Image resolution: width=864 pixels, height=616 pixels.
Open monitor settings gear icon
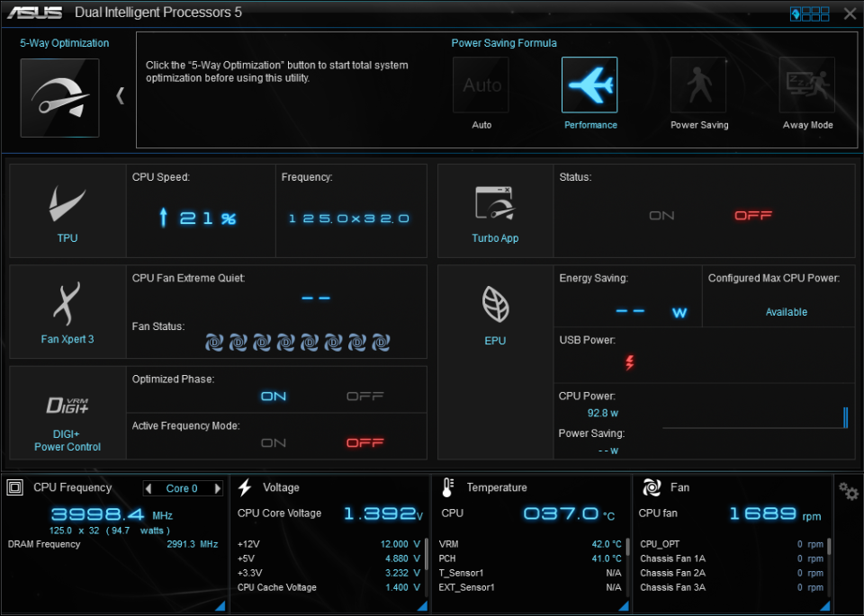(849, 491)
